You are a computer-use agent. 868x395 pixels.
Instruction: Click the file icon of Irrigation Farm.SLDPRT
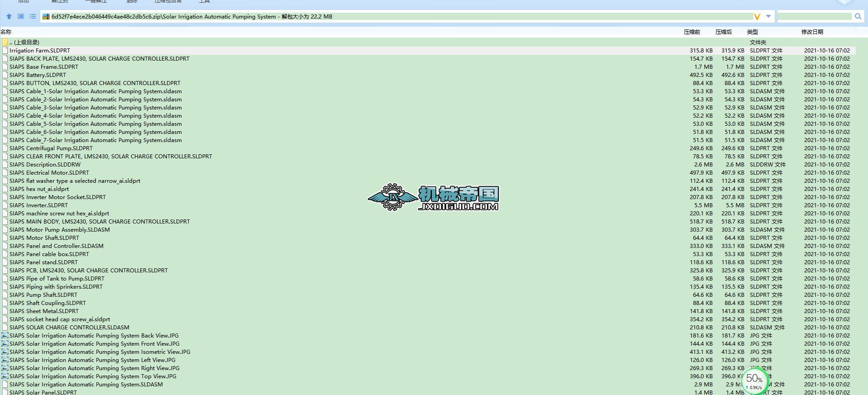tap(5, 51)
